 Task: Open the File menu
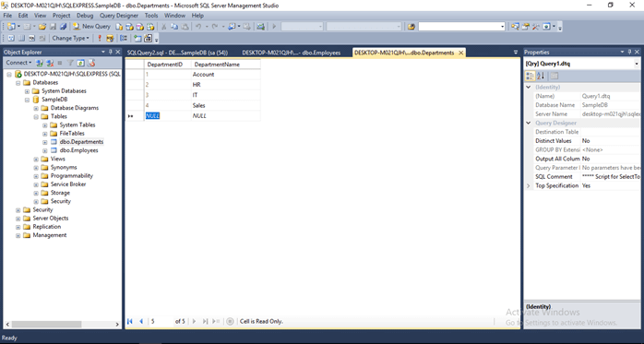point(7,15)
